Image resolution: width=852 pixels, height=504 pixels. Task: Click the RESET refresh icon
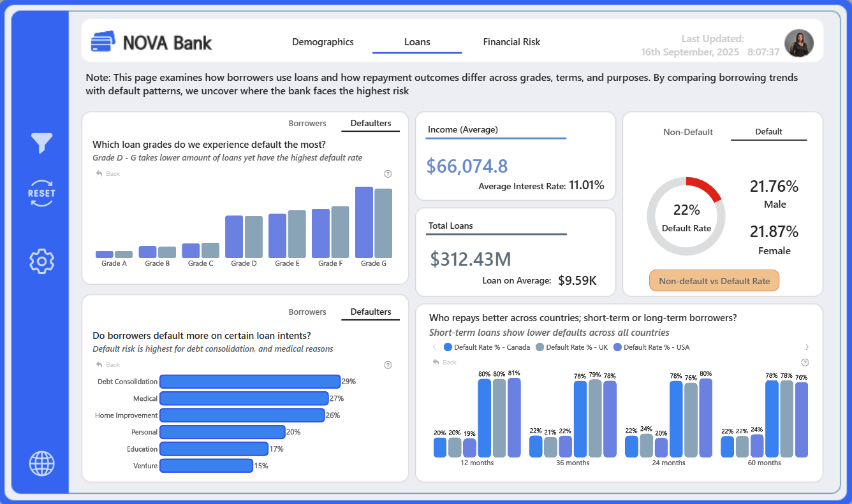pos(41,194)
